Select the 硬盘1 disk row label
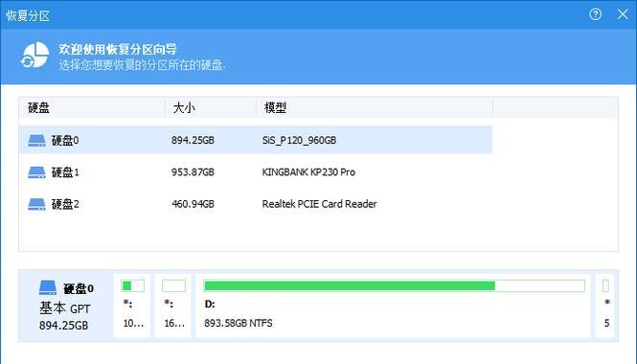The width and height of the screenshot is (637, 364). click(x=65, y=172)
